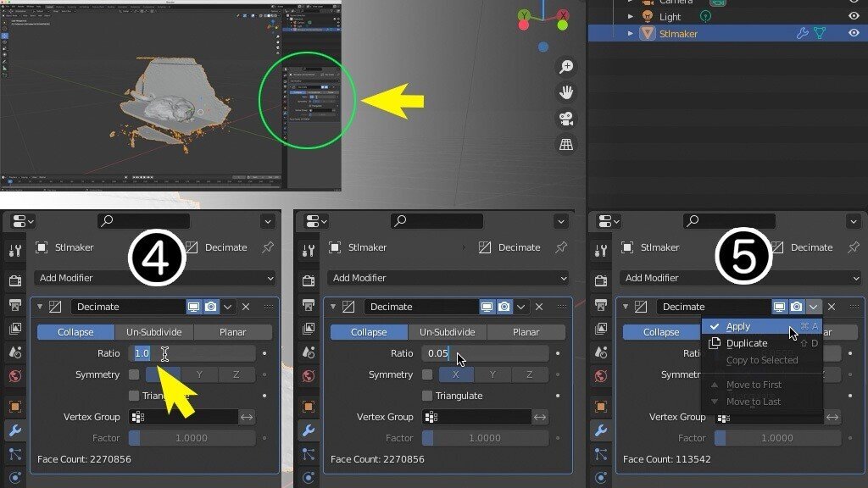This screenshot has width=868, height=488.
Task: Hide the Stlmaker object via its eye icon
Action: [x=854, y=33]
